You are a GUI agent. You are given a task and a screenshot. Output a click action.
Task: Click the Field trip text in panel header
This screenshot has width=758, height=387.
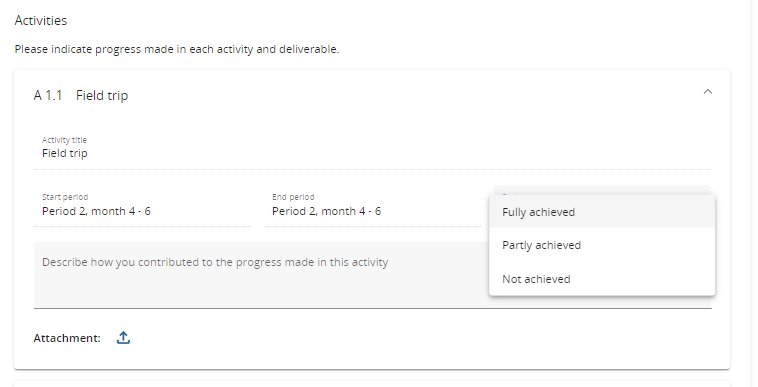(x=102, y=96)
